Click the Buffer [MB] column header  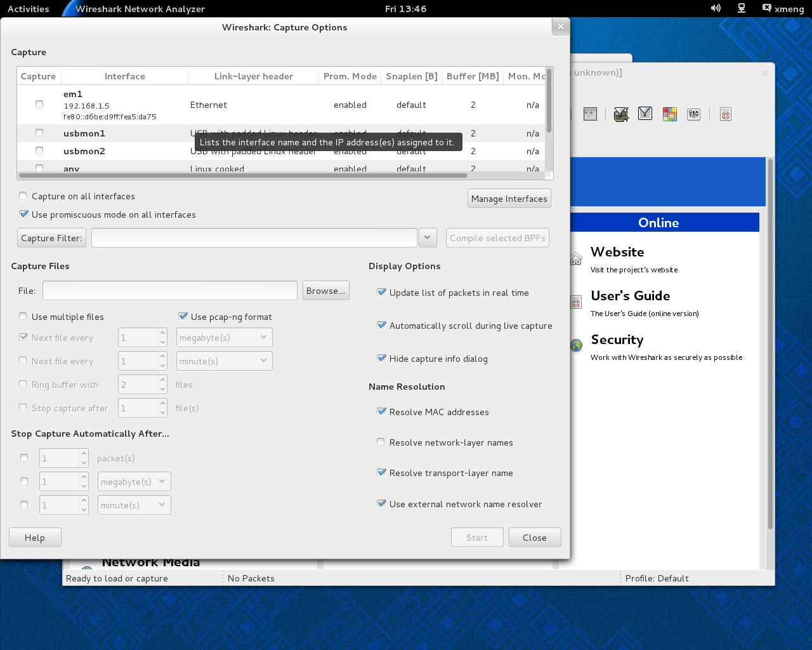point(473,76)
